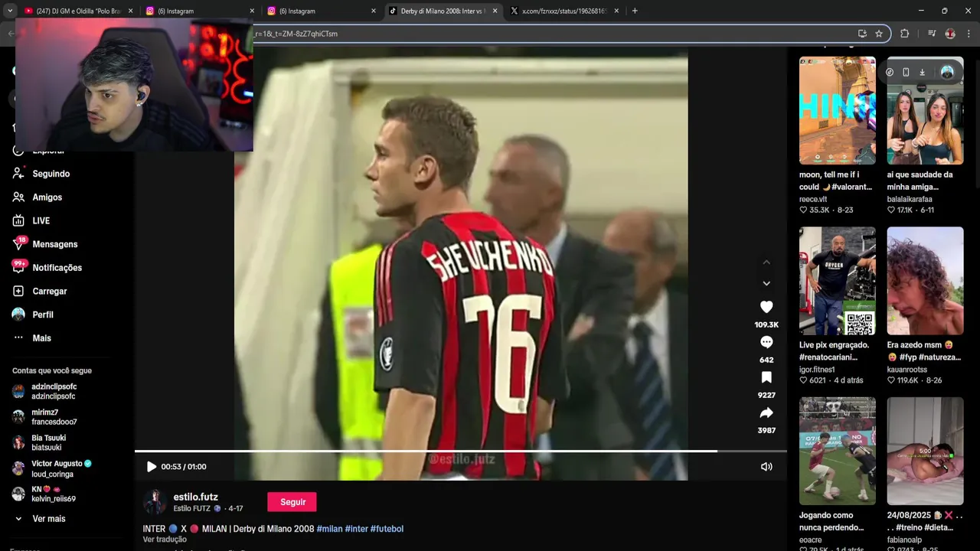Image resolution: width=980 pixels, height=551 pixels.
Task: Open the valorant video by reece.vlt
Action: pyautogui.click(x=838, y=110)
